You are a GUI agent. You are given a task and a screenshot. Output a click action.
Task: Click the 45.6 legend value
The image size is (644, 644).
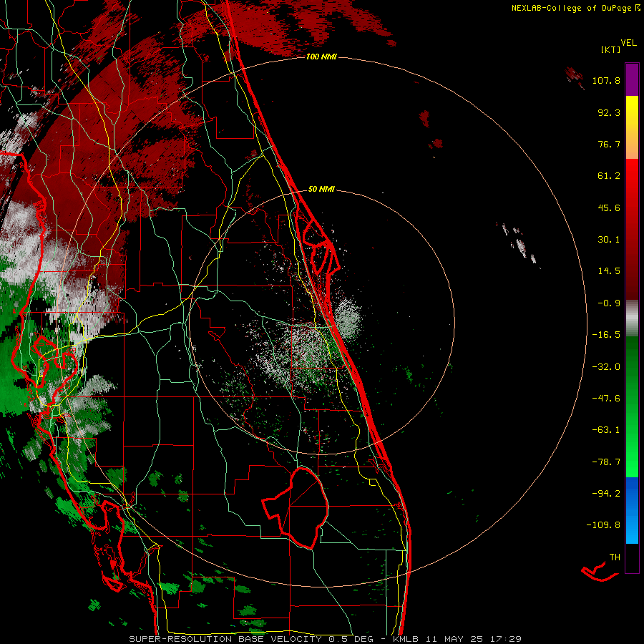pyautogui.click(x=609, y=208)
